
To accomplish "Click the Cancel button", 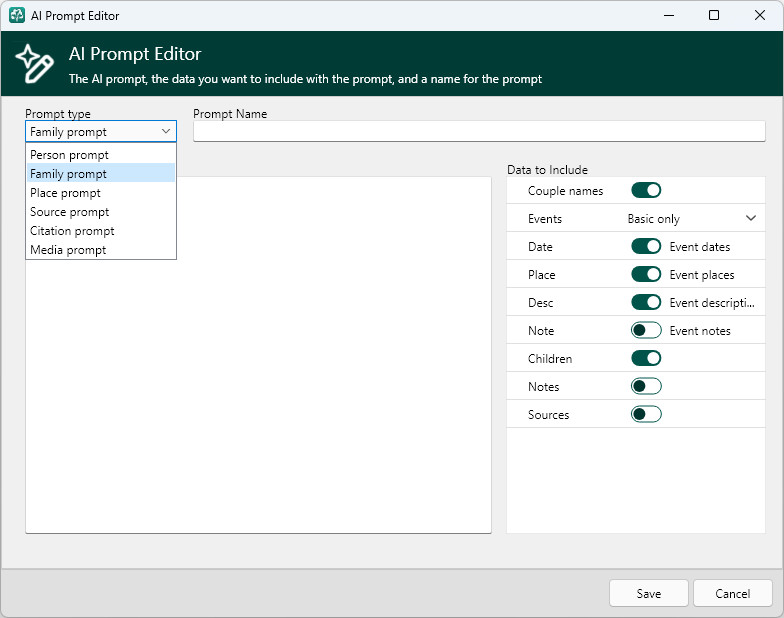I will click(732, 594).
